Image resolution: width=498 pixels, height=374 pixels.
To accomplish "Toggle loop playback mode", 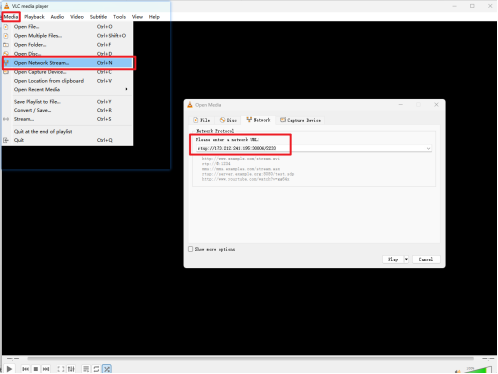I will (x=96, y=369).
